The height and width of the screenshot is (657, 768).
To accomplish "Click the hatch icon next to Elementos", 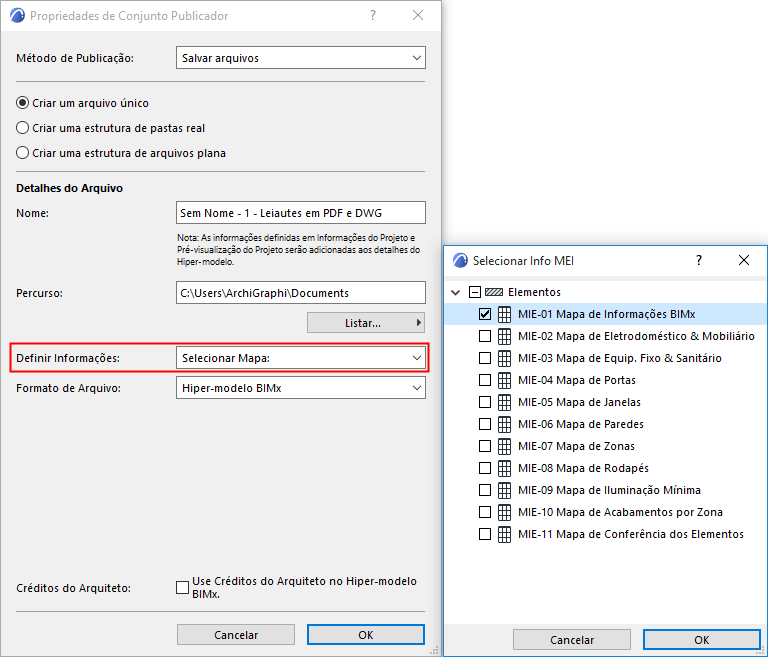I will point(494,292).
